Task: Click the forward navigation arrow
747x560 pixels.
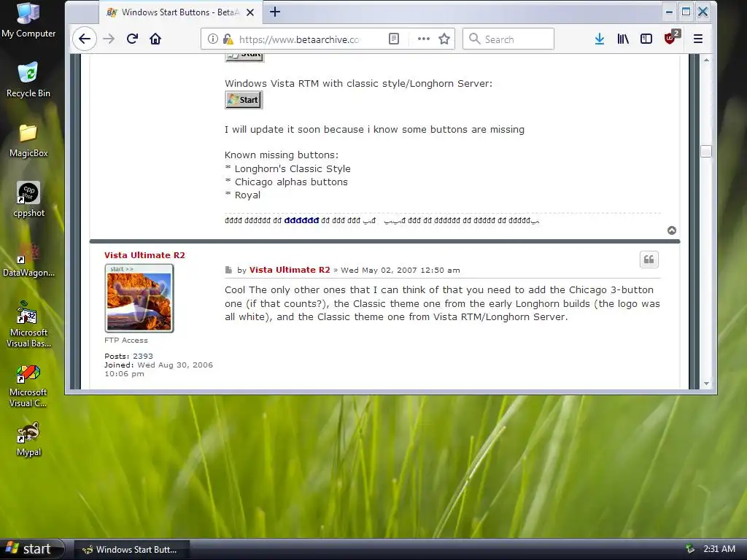Action: point(109,39)
